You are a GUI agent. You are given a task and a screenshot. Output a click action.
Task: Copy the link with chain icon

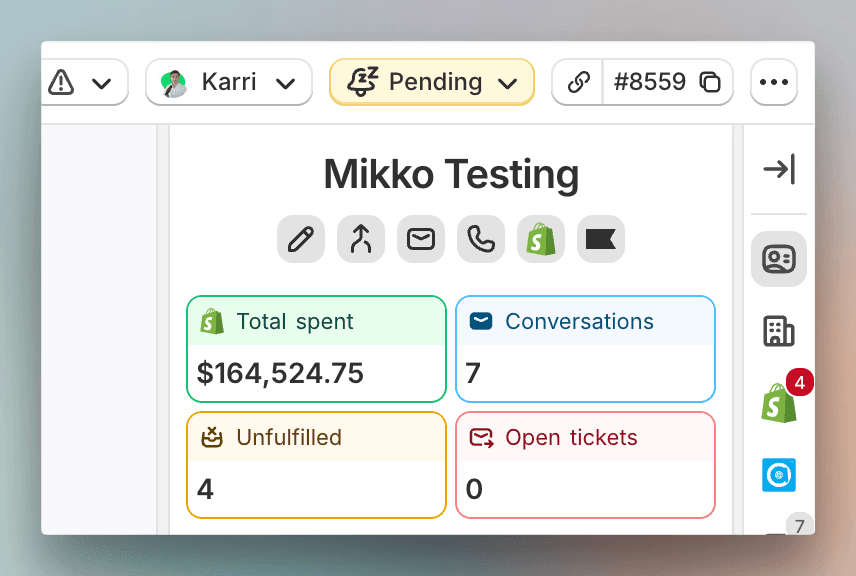(x=578, y=82)
